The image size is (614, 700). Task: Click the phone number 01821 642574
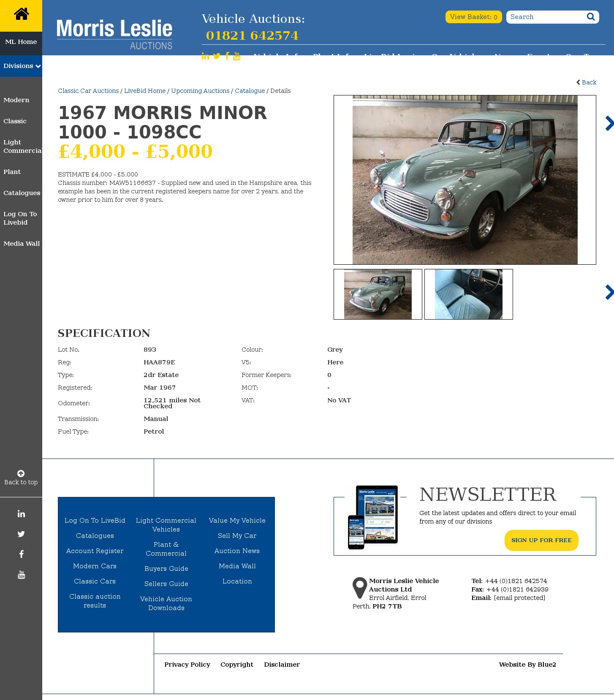(x=252, y=35)
